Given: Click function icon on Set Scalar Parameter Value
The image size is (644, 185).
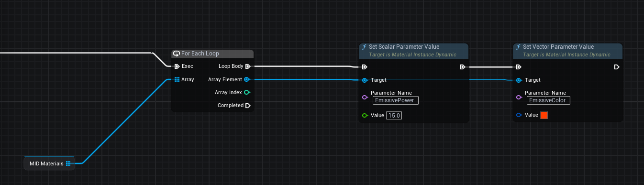Looking at the screenshot, I should [364, 47].
